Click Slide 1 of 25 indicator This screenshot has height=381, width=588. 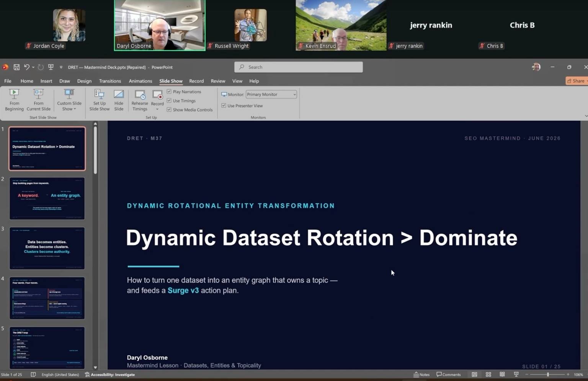11,374
